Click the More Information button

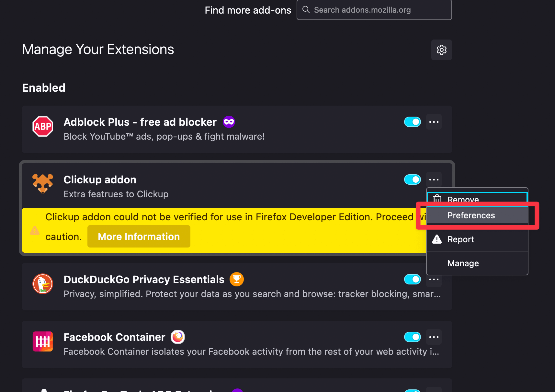pos(139,236)
